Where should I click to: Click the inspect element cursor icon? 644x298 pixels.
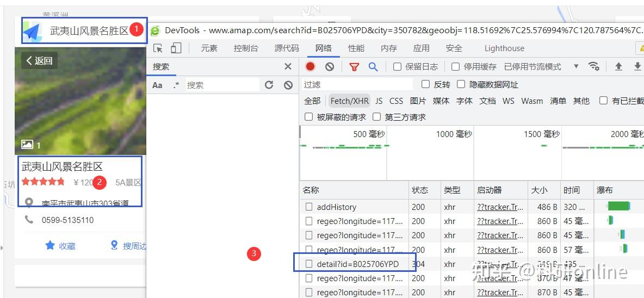click(158, 48)
